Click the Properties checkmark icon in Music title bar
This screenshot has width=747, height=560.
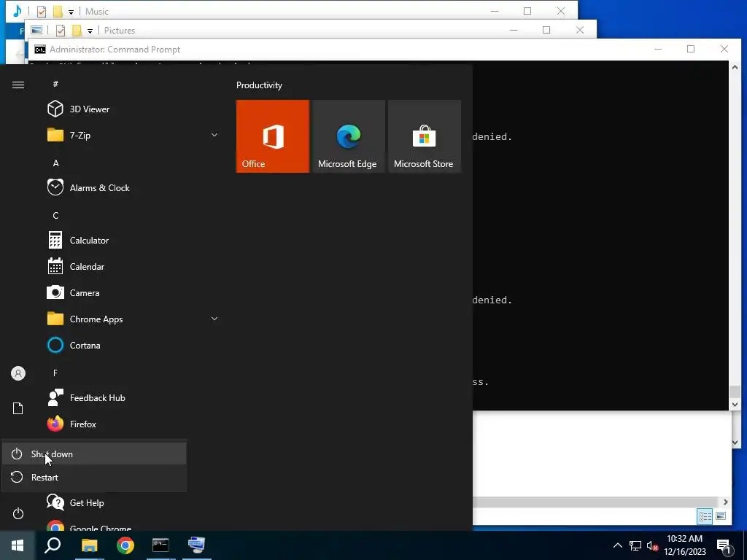[x=42, y=12]
